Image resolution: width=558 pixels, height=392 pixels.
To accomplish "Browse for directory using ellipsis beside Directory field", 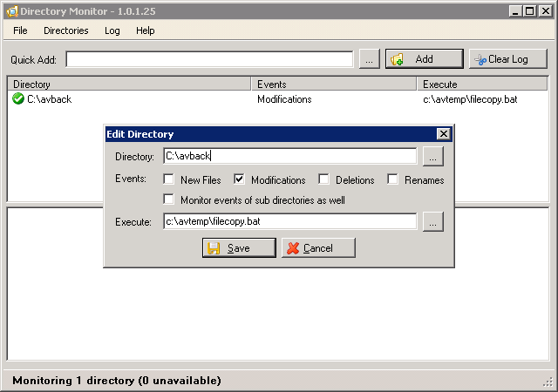I will click(x=432, y=156).
